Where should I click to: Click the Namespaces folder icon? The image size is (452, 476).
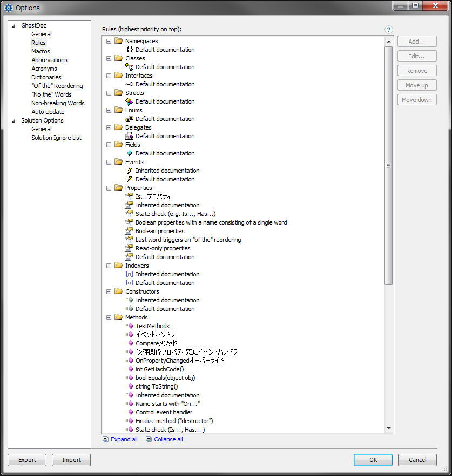(x=118, y=40)
